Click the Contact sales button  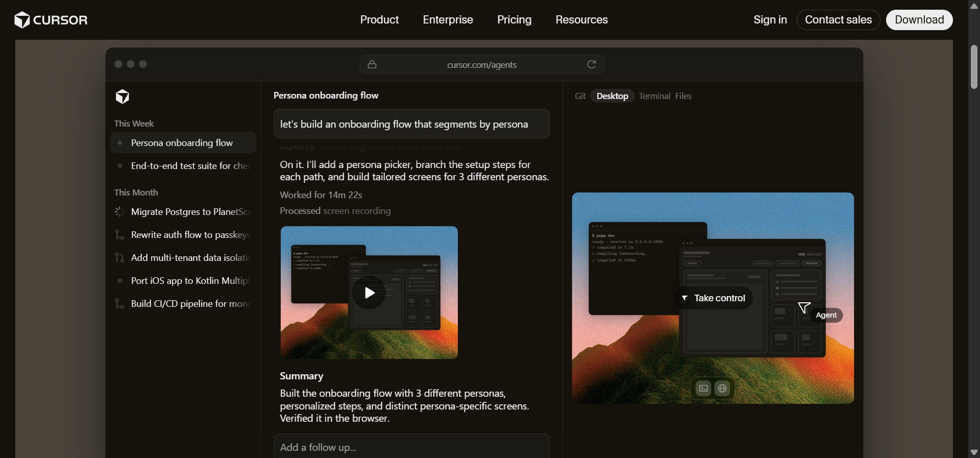tap(838, 20)
